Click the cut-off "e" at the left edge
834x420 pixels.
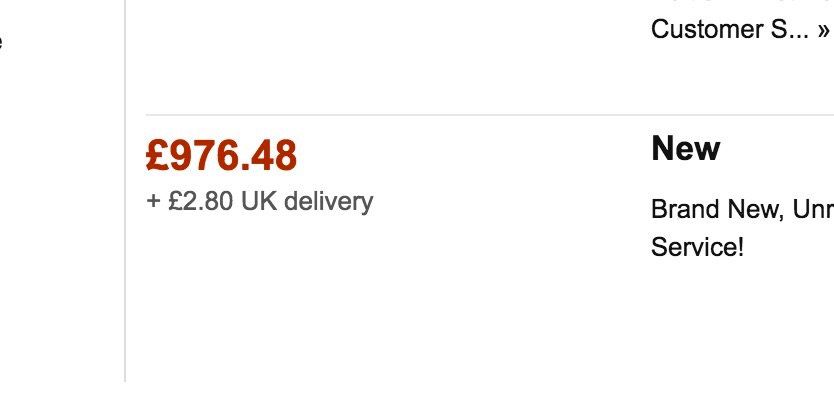(x=1, y=43)
